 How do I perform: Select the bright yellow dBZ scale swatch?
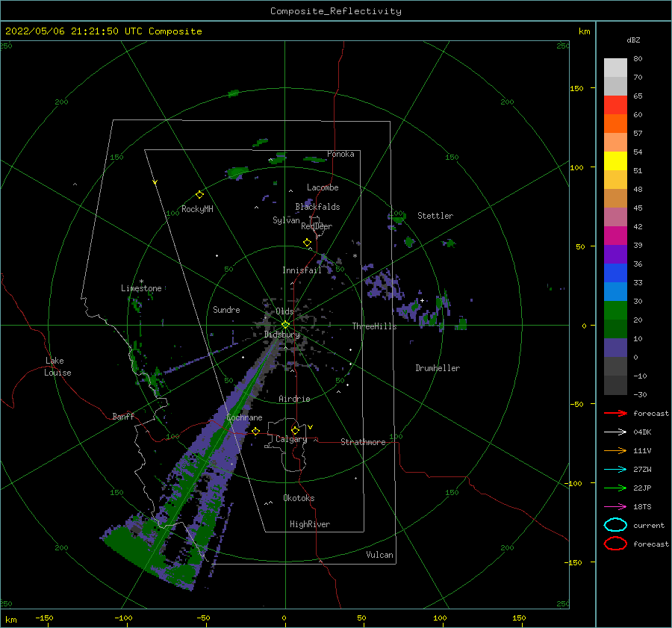coord(615,161)
